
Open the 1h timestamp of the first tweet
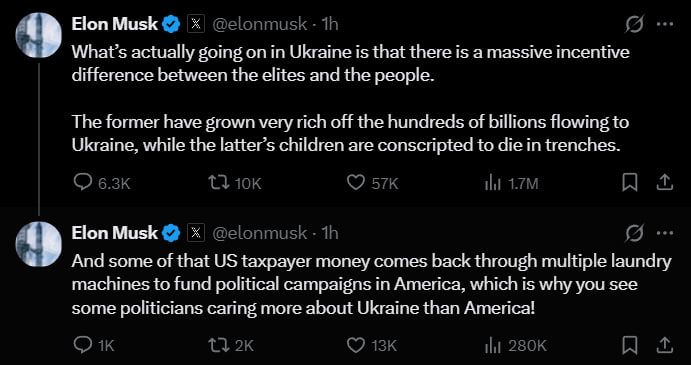coord(330,24)
